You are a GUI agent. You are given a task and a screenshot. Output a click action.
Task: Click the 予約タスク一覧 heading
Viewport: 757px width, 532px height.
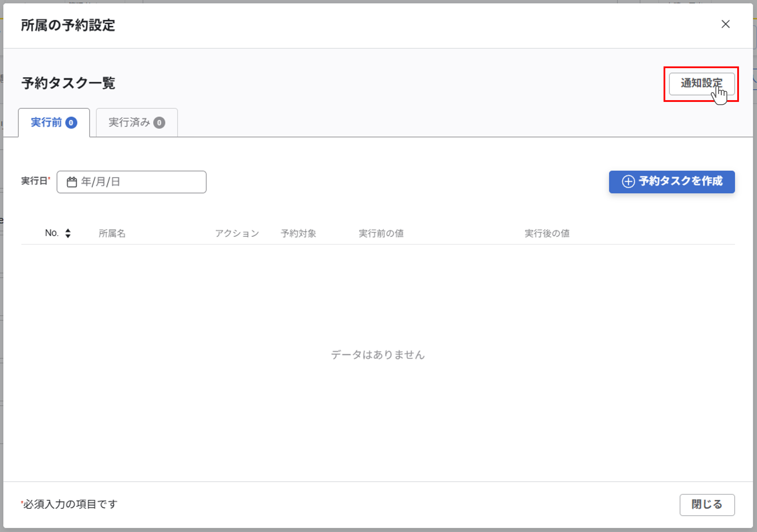[68, 83]
